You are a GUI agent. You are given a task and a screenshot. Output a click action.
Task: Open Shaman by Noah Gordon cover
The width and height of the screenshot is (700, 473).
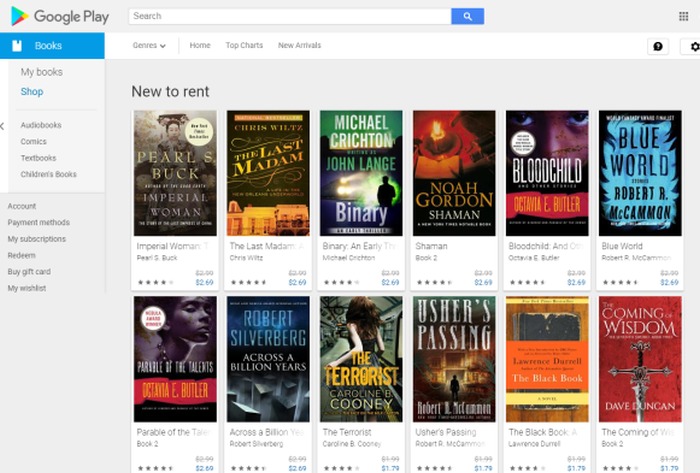point(454,173)
